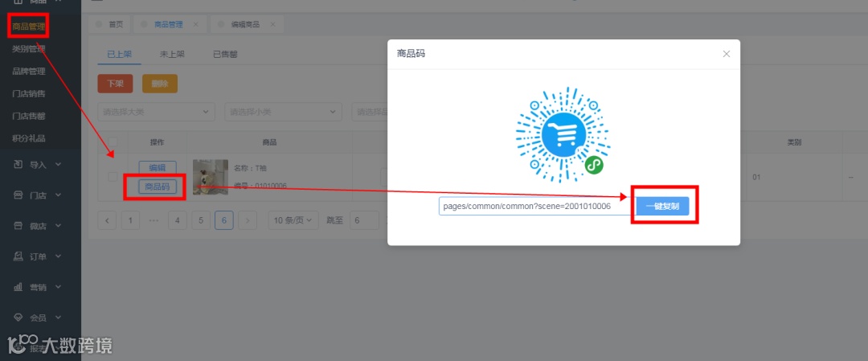Click the red 下架 button
868x361 pixels.
tap(115, 84)
